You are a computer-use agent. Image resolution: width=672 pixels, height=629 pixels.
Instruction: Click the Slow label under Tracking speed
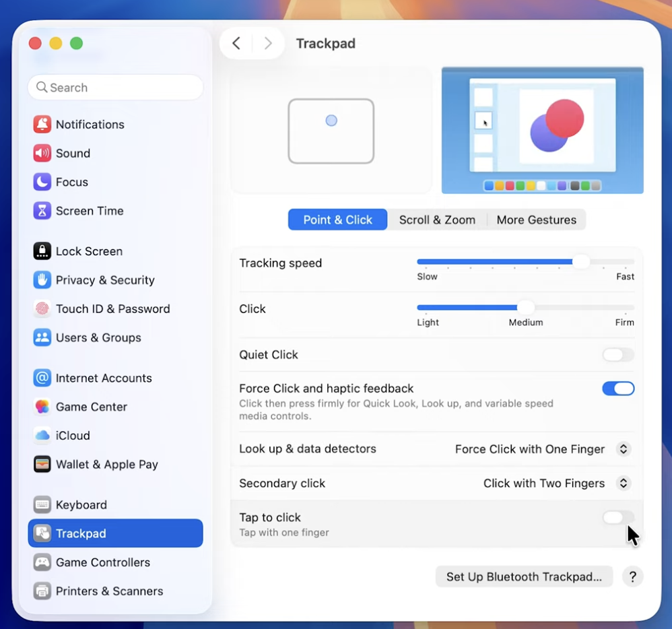427,277
